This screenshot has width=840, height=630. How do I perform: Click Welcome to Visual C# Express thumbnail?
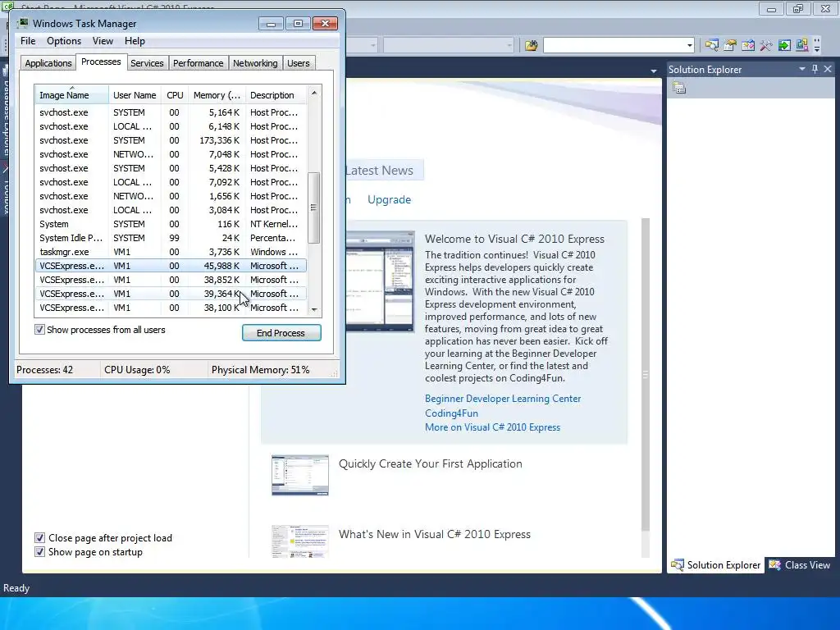(x=380, y=281)
